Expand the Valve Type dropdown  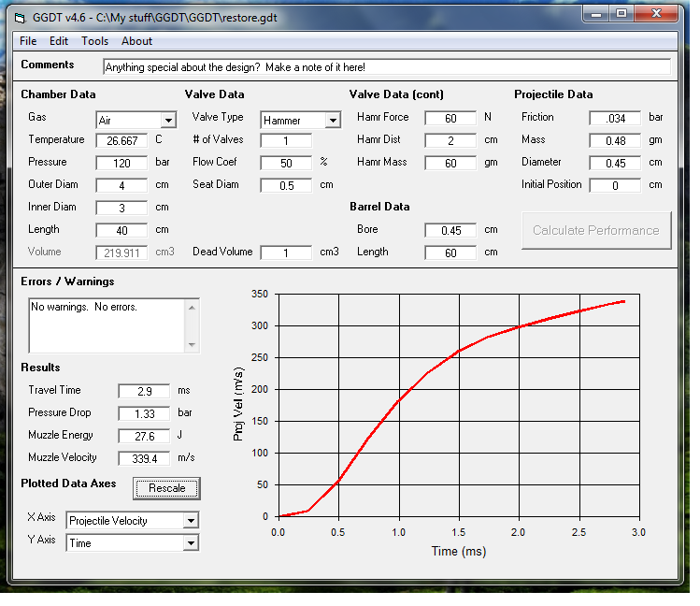click(333, 121)
